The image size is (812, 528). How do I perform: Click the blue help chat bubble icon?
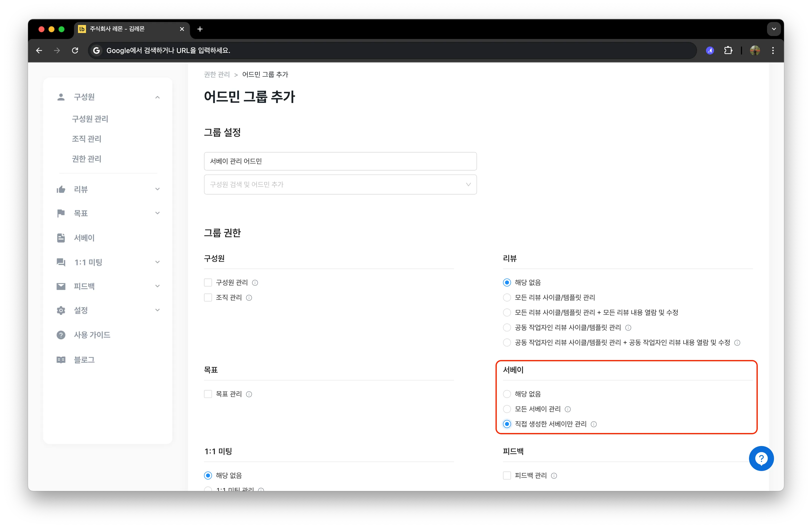pyautogui.click(x=761, y=458)
